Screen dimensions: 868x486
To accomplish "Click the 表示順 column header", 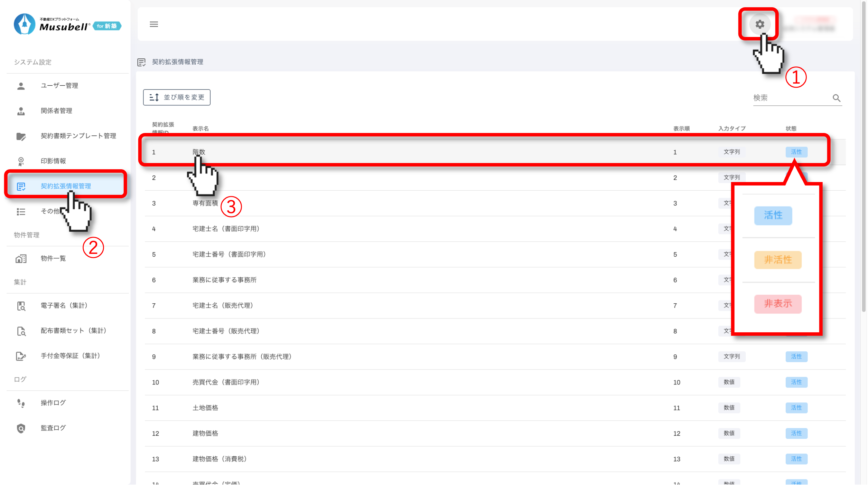I will 681,128.
